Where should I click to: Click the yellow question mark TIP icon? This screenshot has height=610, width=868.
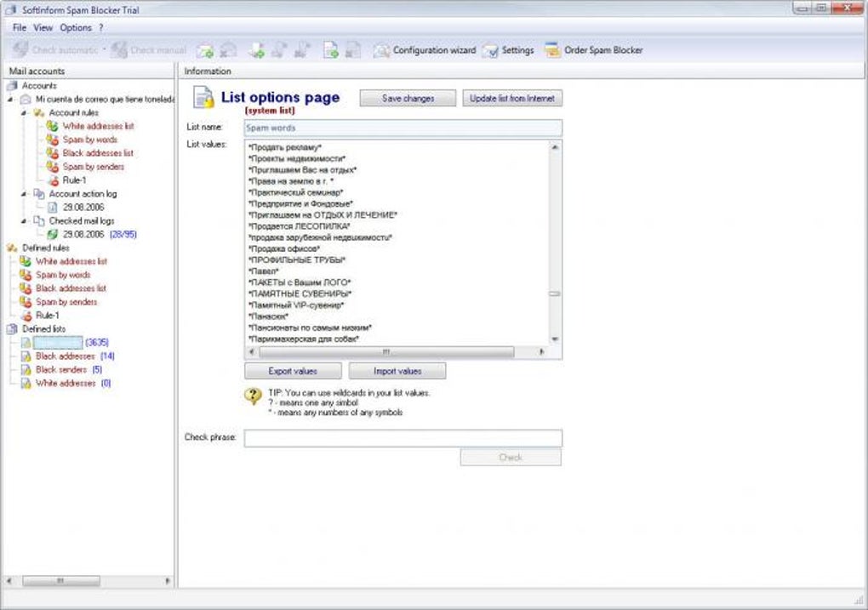(253, 396)
